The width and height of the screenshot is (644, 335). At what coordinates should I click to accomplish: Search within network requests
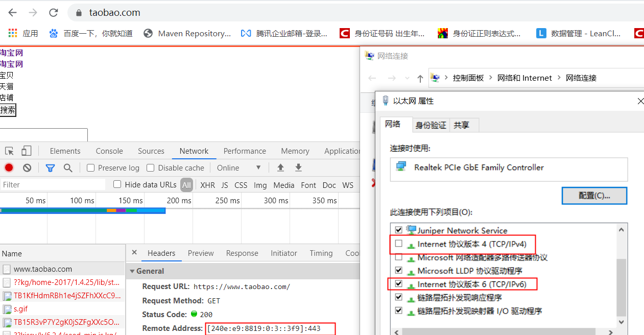(68, 167)
